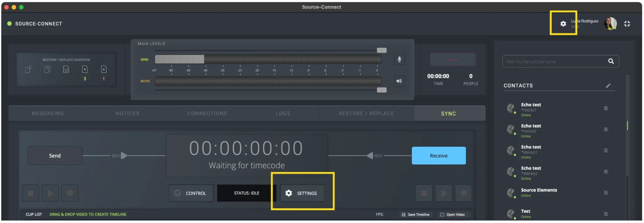The width and height of the screenshot is (644, 223).
Task: Click the macOS green fullscreen window button
Action: pyautogui.click(x=21, y=7)
